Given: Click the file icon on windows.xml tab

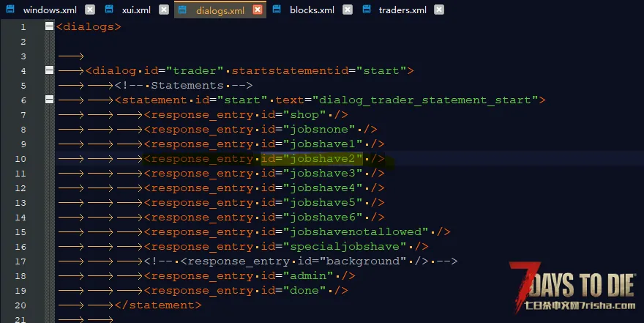Looking at the screenshot, I should coord(11,10).
